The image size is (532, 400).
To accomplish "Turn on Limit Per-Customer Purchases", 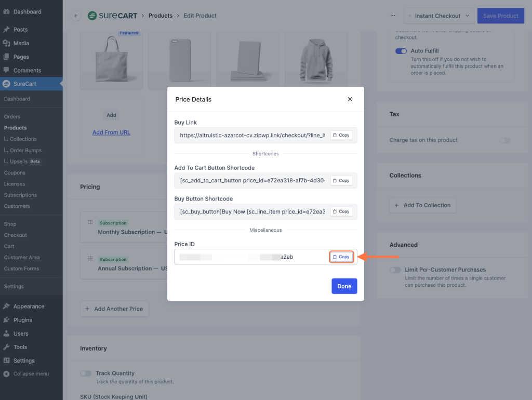I will [395, 270].
